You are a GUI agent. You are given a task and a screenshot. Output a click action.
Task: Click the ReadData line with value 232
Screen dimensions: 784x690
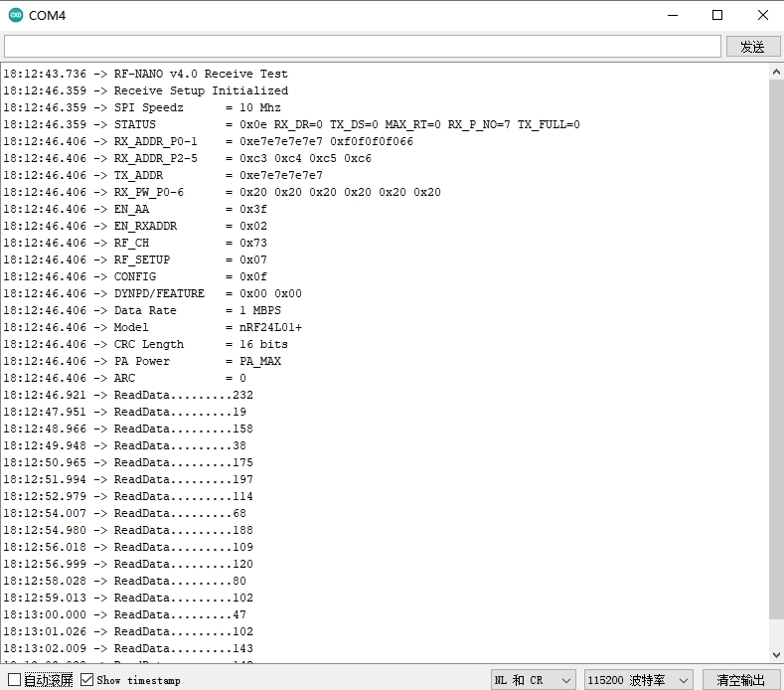(128, 396)
